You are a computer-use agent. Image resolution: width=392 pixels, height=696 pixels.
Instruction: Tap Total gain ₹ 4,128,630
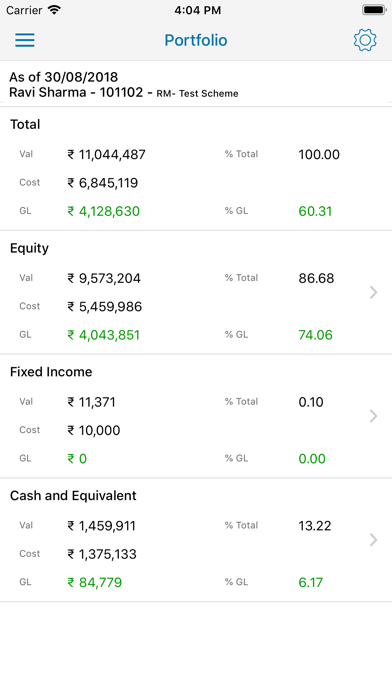coord(103,211)
